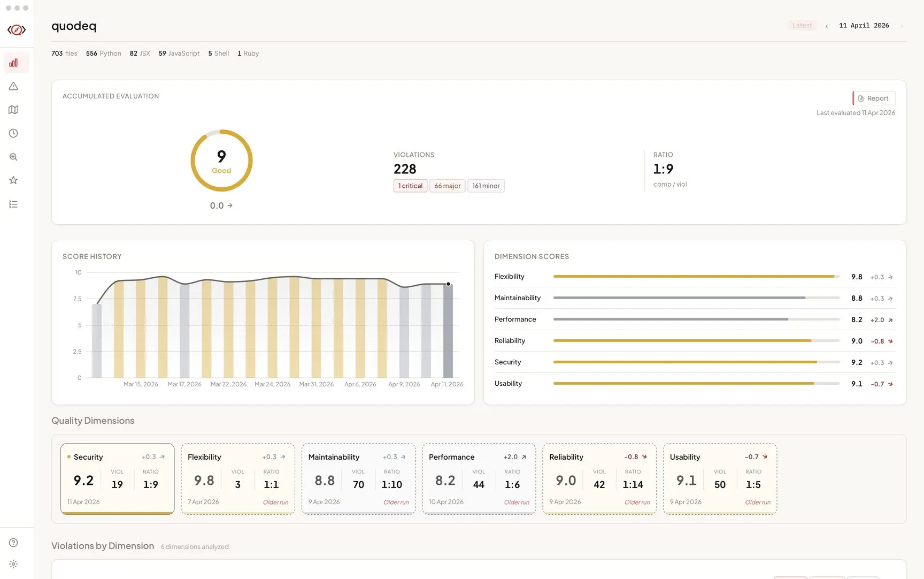Click the Latest button
924x579 pixels.
pyautogui.click(x=802, y=26)
